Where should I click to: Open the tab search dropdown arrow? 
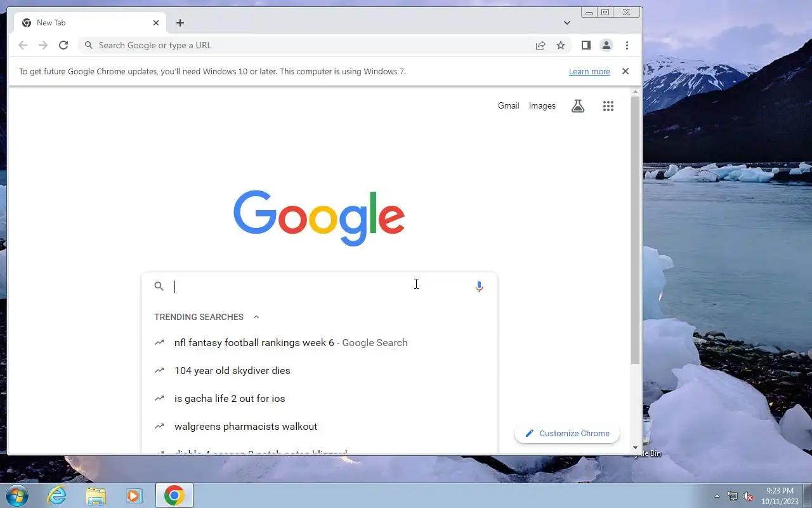[567, 23]
